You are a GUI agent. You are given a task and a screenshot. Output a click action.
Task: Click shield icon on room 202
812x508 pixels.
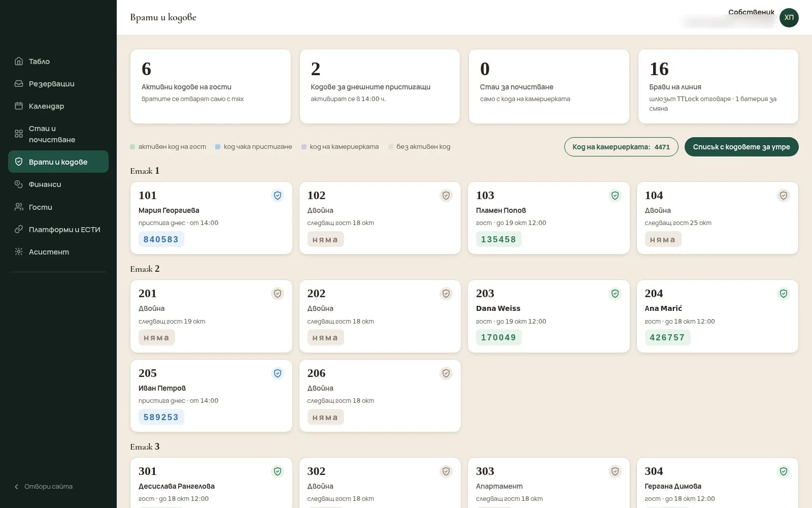[x=446, y=294]
